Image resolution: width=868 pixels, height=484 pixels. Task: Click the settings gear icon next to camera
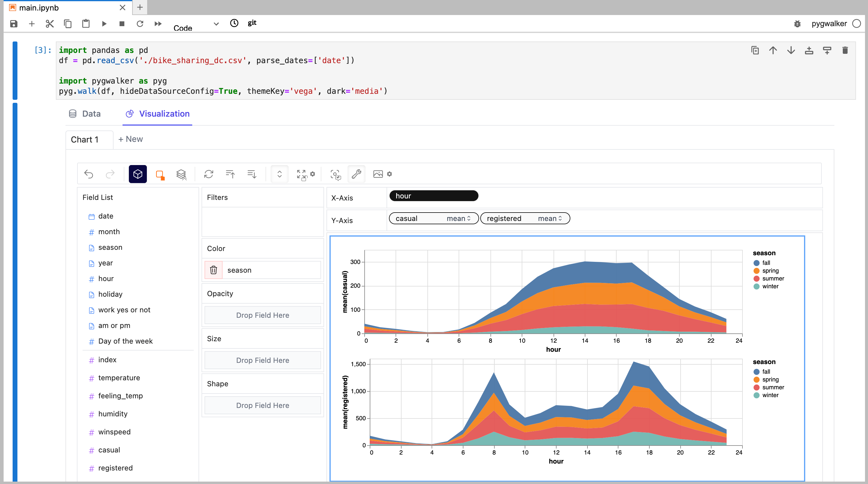point(389,174)
